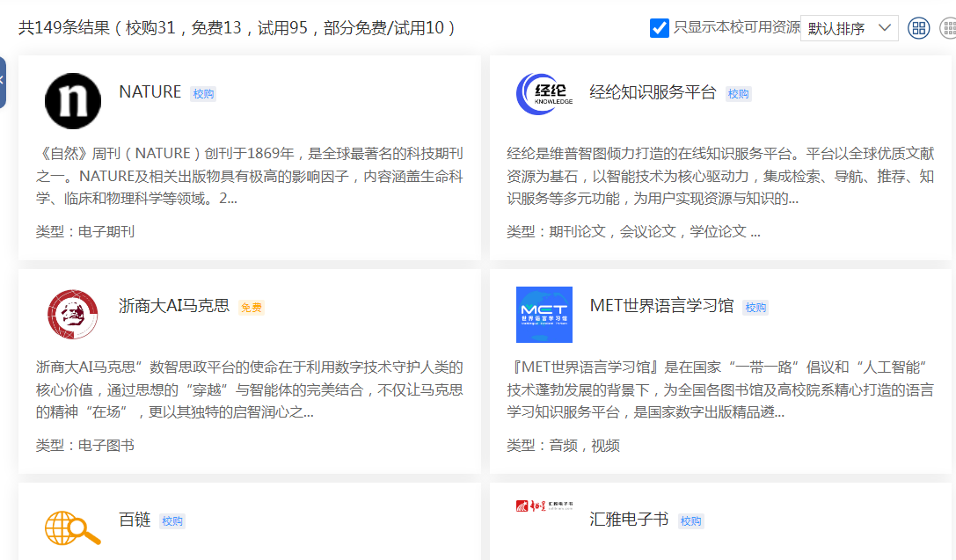Image resolution: width=956 pixels, height=560 pixels.
Task: Click the 浙商大AI马克思 description paragraph
Action: [250, 389]
